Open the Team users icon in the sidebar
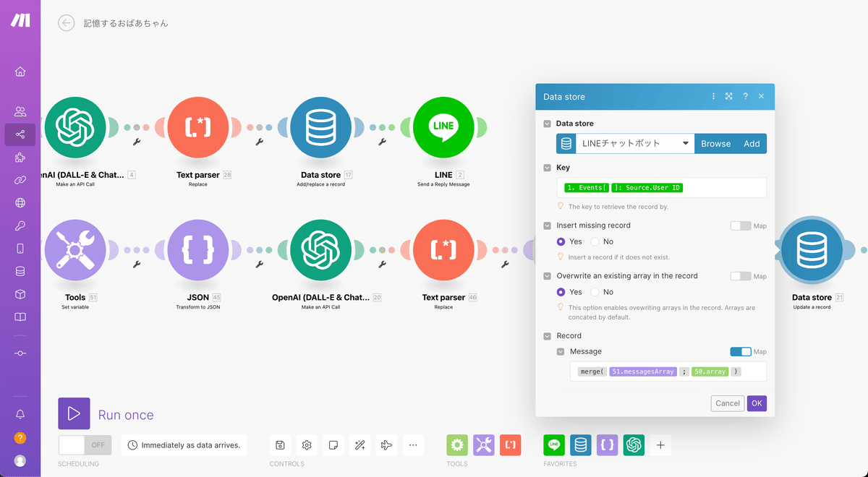 click(x=20, y=111)
